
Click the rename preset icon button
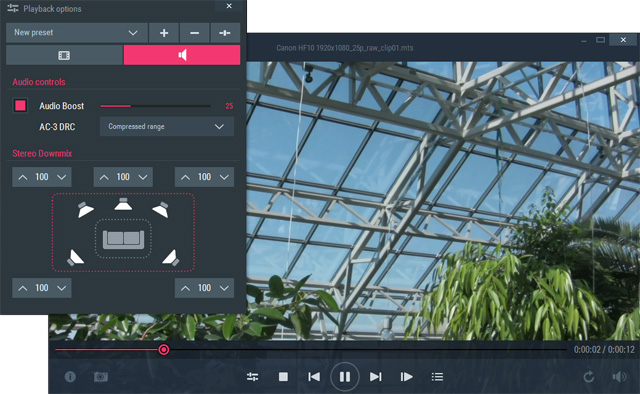pyautogui.click(x=225, y=33)
